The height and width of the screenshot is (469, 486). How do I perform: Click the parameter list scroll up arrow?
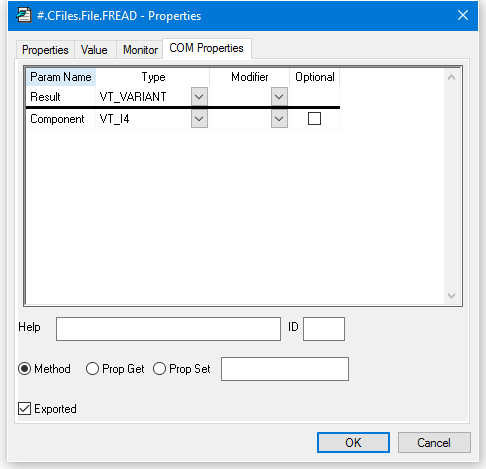pyautogui.click(x=452, y=77)
